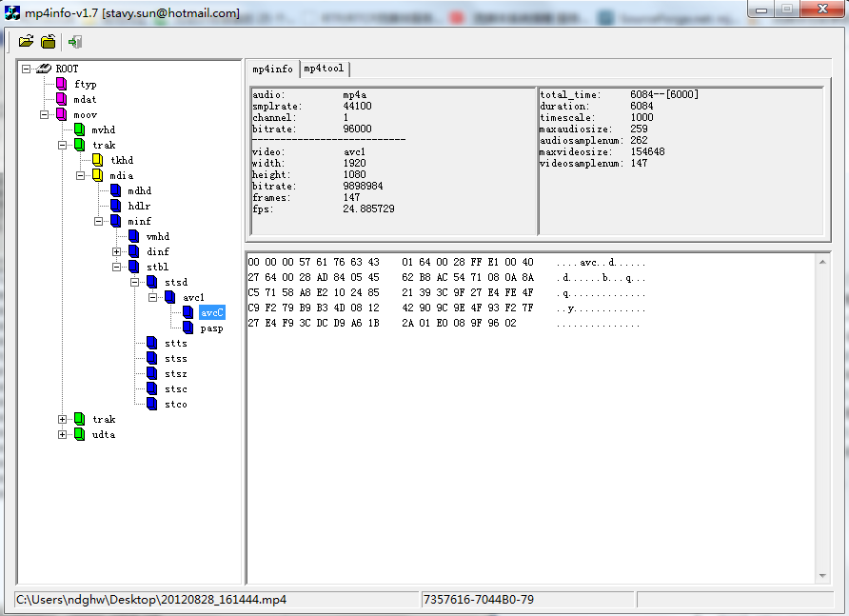Expand the udta node
Screen dimensions: 849x616
(x=62, y=434)
